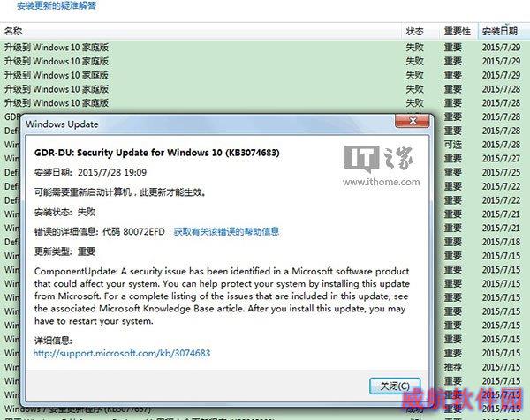Click the www.ithome.com watermark text
Image resolution: width=530 pixels, height=420 pixels.
coord(381,182)
